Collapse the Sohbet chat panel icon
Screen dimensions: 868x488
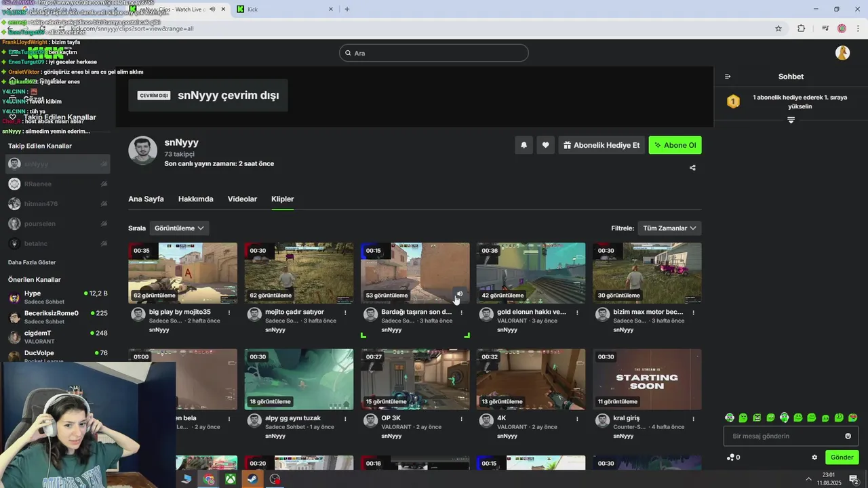tap(728, 77)
